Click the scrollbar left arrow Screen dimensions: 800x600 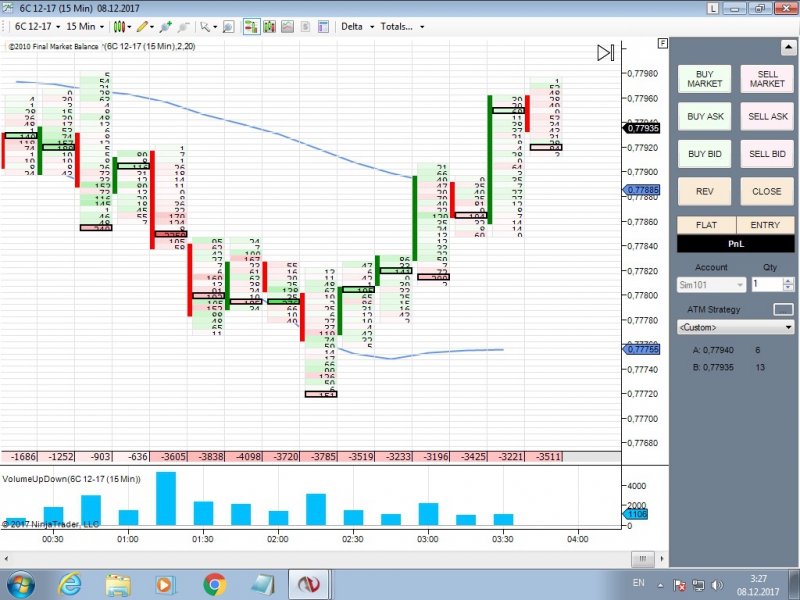coord(6,559)
